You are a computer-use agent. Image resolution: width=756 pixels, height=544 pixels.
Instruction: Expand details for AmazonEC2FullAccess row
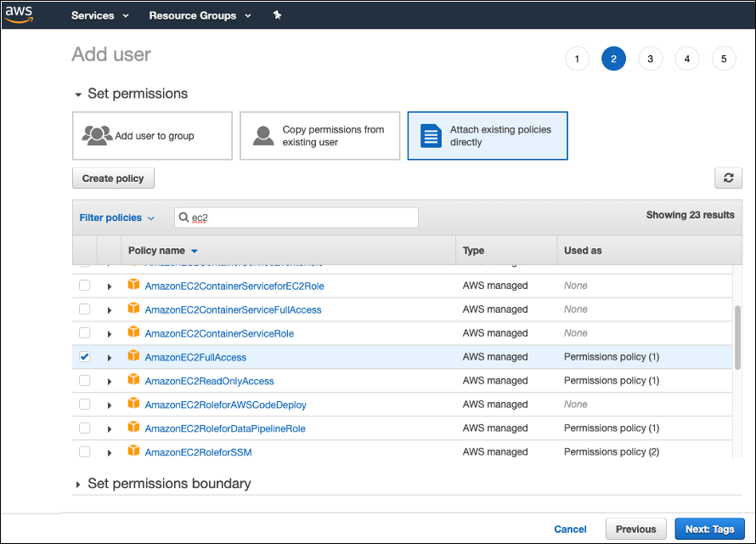[110, 358]
